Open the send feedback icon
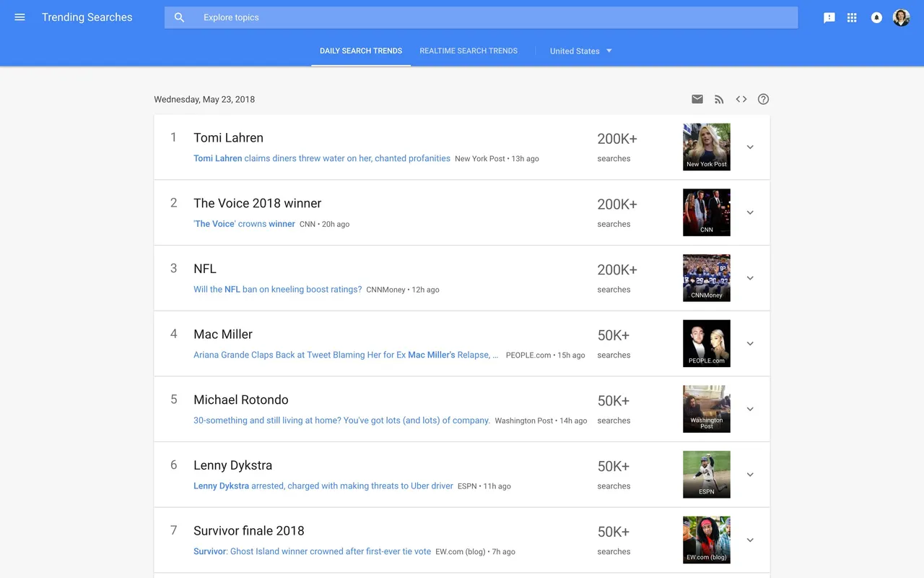Viewport: 924px width, 578px height. click(x=829, y=17)
